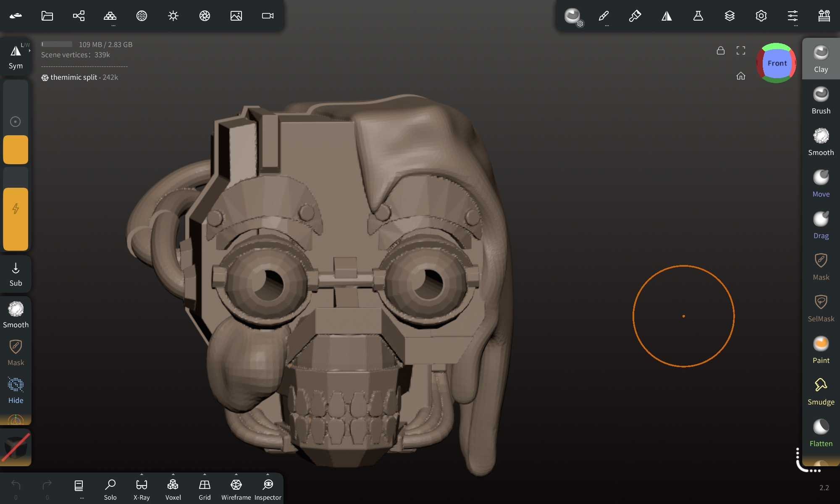Open the Voxel remesh options
The height and width of the screenshot is (504, 840).
click(173, 489)
